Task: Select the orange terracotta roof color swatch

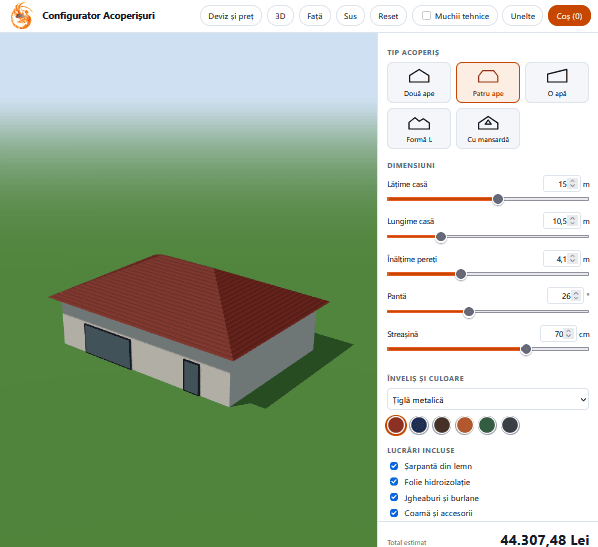Action: pyautogui.click(x=465, y=425)
